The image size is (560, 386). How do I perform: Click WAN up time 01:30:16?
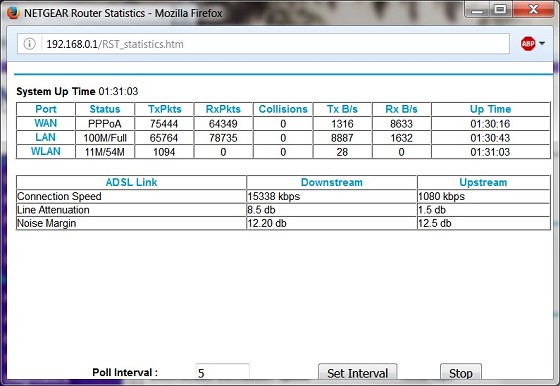click(490, 124)
